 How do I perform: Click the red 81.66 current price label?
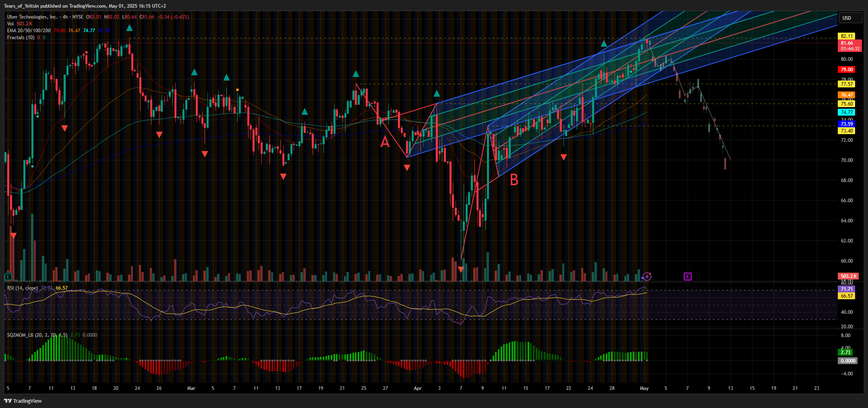[850, 46]
